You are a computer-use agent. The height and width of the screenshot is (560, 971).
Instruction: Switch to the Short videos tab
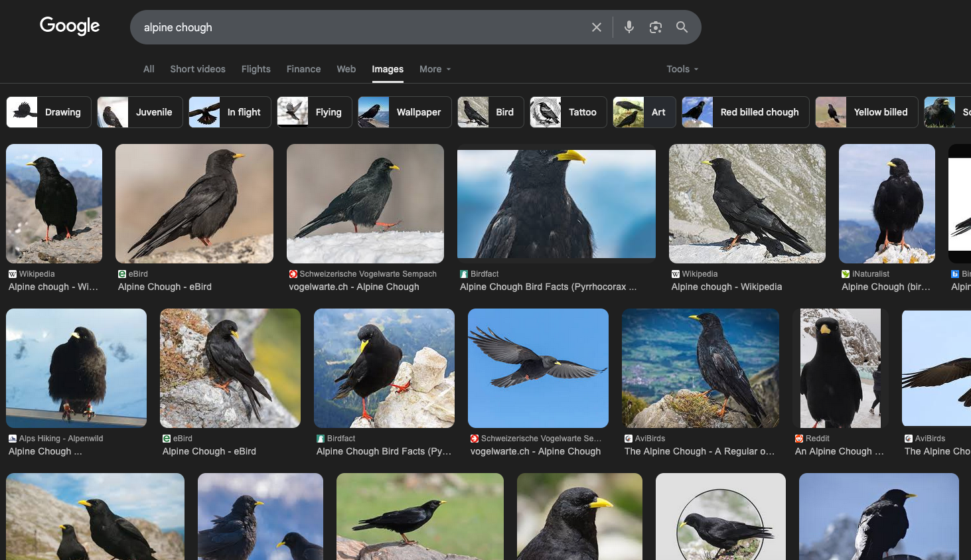(198, 69)
